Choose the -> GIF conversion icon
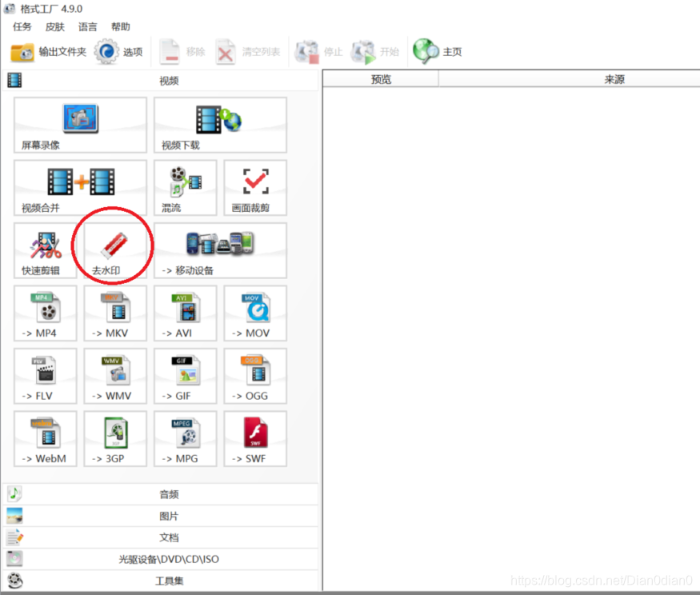The width and height of the screenshot is (700, 595). coord(186,377)
